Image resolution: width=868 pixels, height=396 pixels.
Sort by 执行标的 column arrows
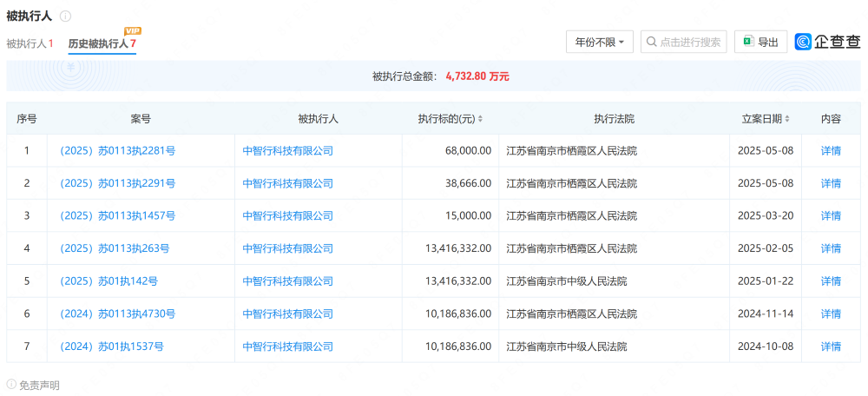click(481, 119)
